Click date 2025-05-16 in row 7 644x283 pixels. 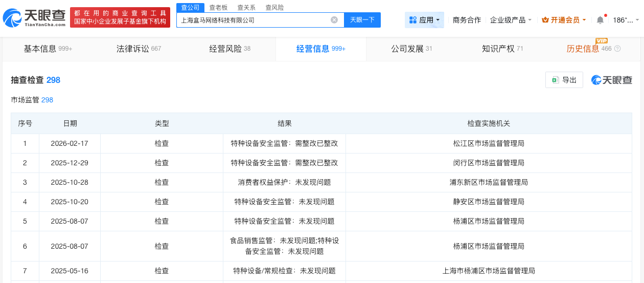point(70,271)
